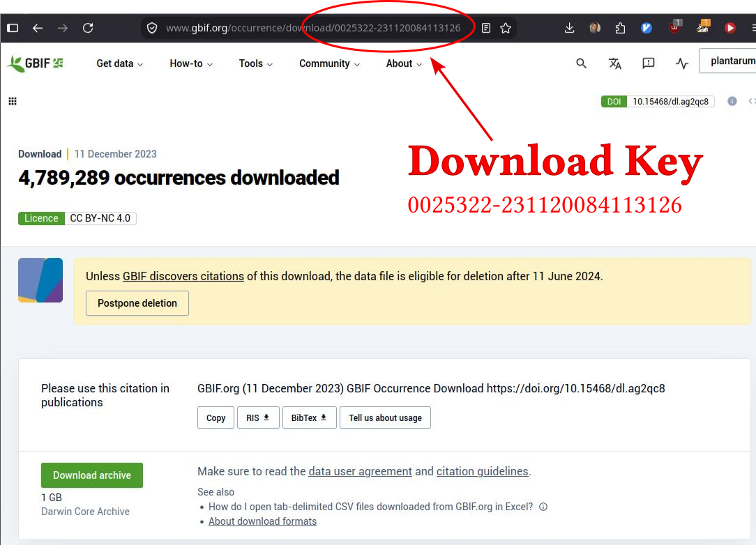
Task: Click the red play button extension icon
Action: pyautogui.click(x=730, y=28)
